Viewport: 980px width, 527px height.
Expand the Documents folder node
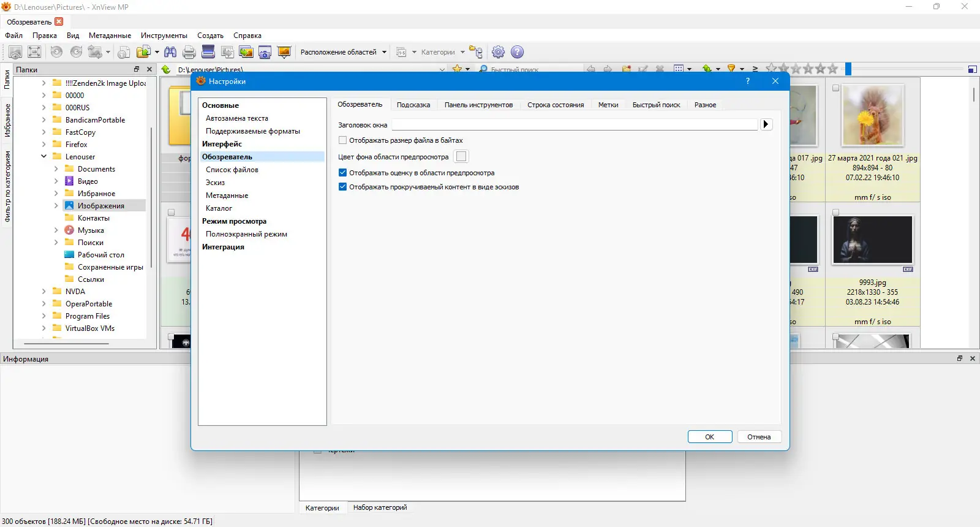pyautogui.click(x=56, y=169)
